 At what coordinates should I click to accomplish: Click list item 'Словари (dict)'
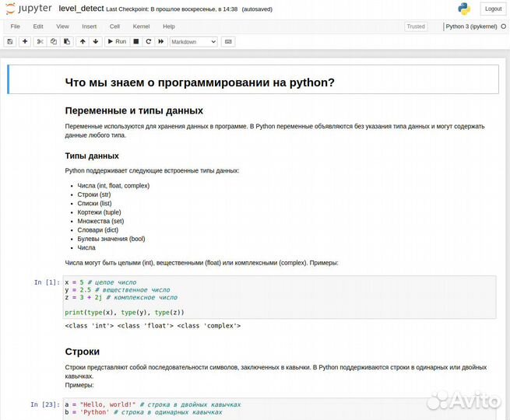pyautogui.click(x=98, y=230)
